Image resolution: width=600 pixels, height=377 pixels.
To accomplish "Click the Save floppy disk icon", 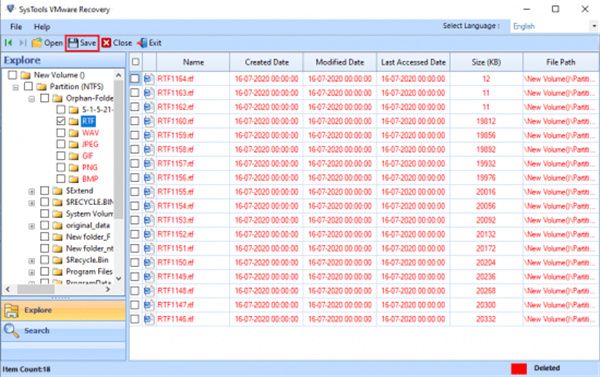I will coord(73,43).
